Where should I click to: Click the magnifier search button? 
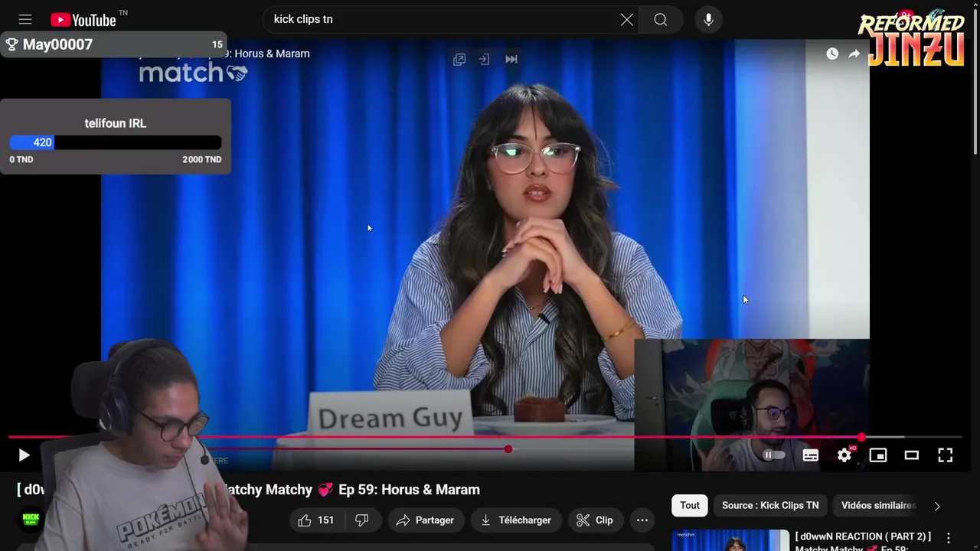pos(661,20)
